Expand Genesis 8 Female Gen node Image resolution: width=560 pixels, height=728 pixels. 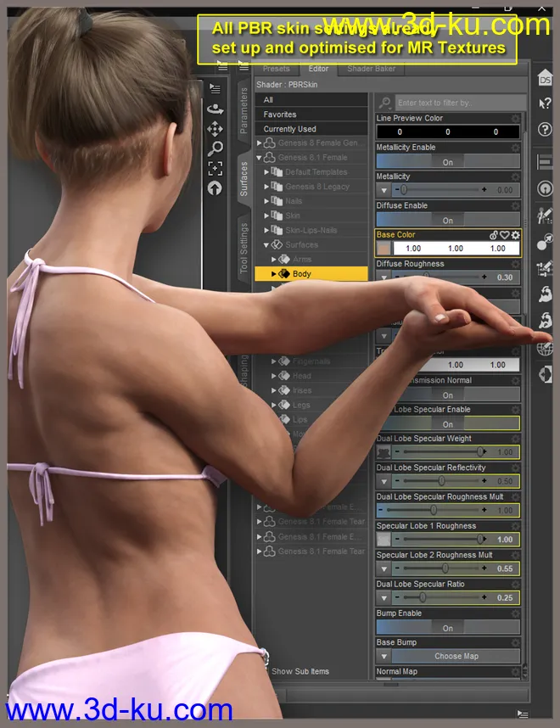point(260,143)
